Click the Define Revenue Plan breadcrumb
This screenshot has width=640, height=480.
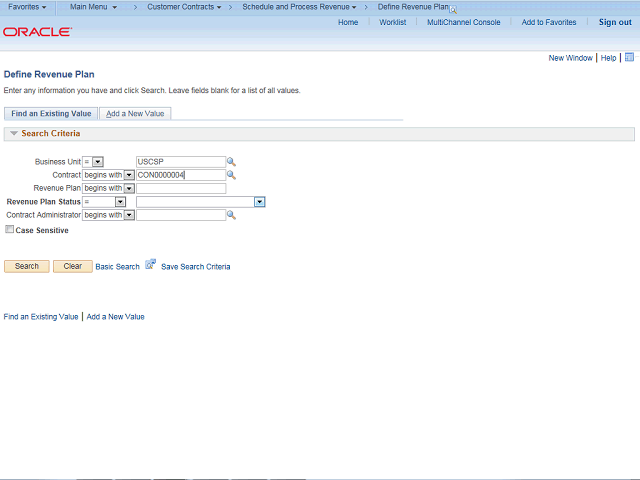[413, 7]
